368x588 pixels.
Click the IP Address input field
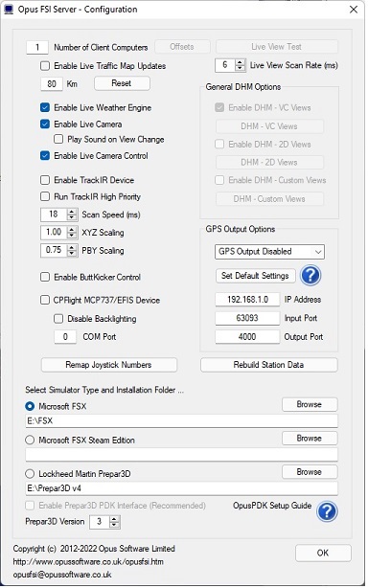point(247,300)
